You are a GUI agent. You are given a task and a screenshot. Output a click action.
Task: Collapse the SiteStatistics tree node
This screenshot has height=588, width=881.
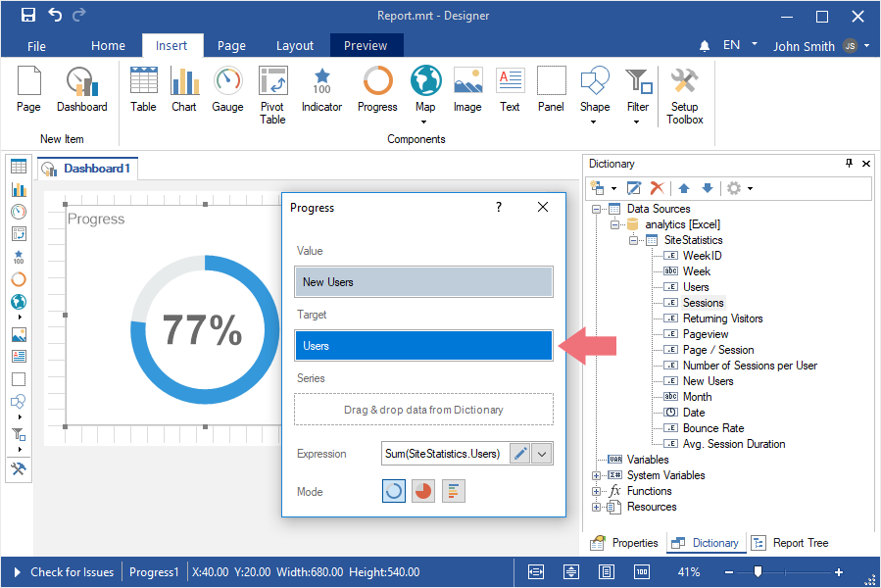[x=634, y=240]
